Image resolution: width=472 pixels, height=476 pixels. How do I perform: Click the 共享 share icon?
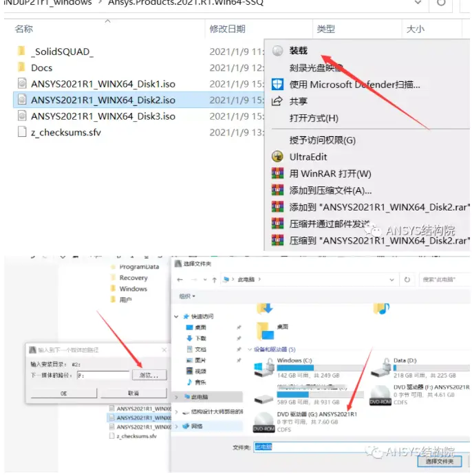pos(277,101)
